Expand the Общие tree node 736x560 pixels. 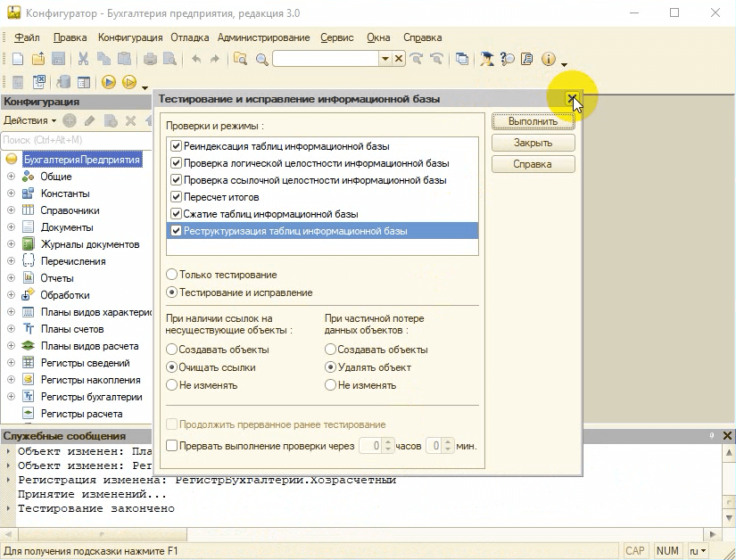coord(12,177)
